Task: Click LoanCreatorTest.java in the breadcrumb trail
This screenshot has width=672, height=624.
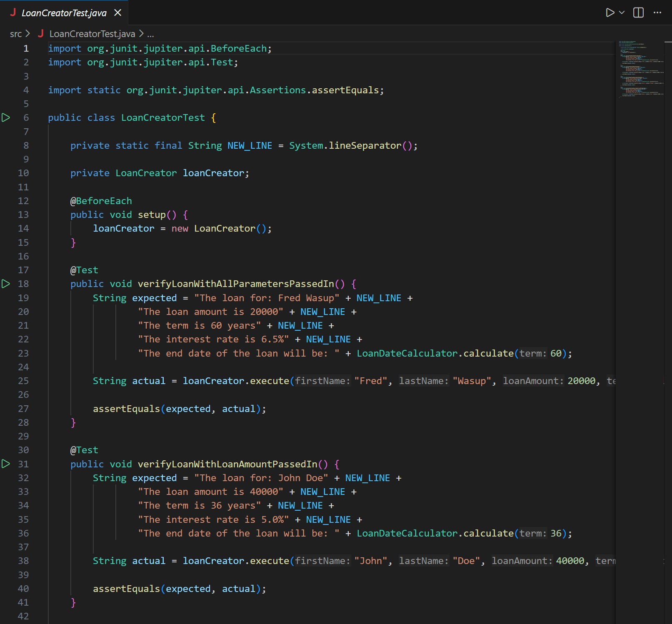Action: pos(92,34)
